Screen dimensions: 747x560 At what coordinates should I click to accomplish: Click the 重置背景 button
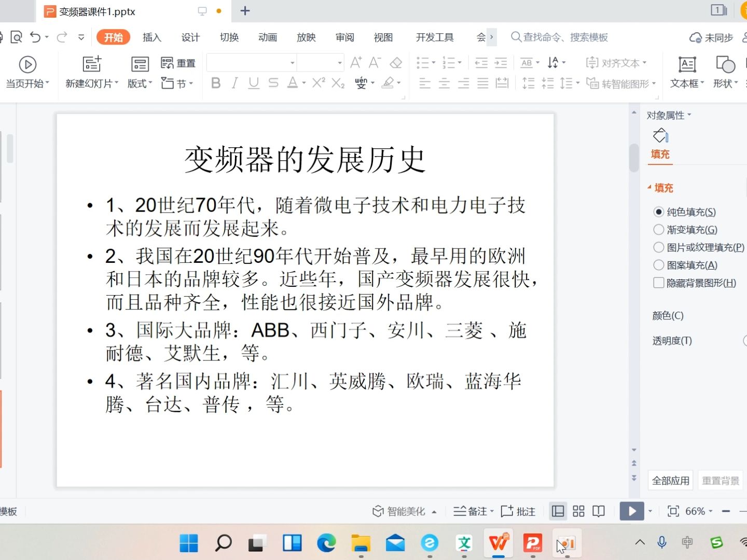pos(721,481)
